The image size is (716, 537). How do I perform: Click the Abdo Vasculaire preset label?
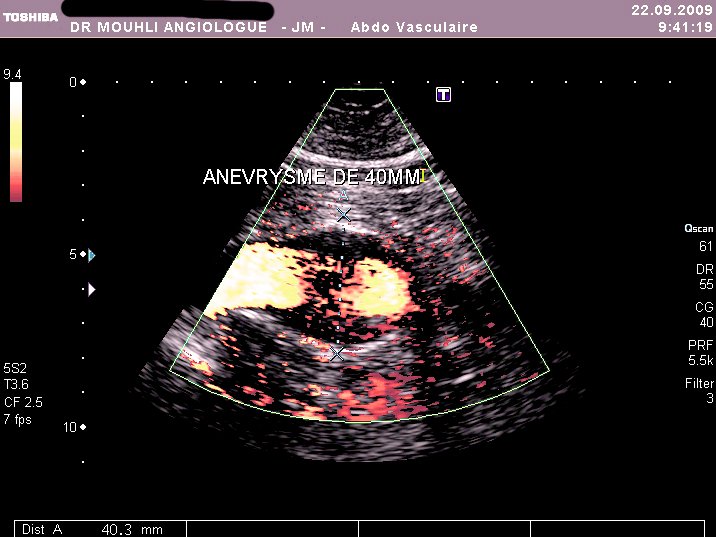414,27
